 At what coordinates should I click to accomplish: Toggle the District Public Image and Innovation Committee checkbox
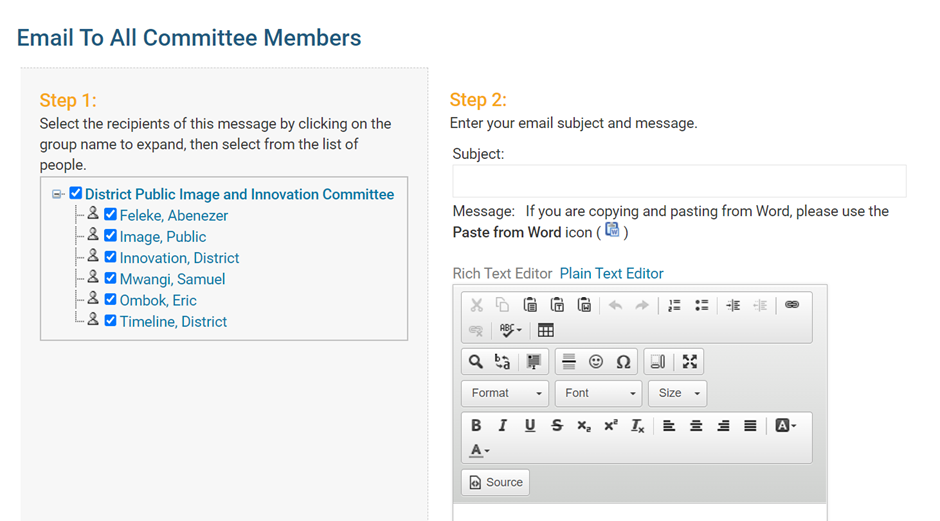pyautogui.click(x=75, y=194)
